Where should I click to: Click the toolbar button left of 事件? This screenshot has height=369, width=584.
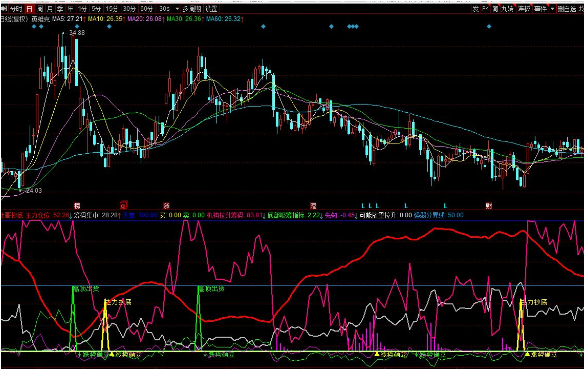(x=523, y=9)
